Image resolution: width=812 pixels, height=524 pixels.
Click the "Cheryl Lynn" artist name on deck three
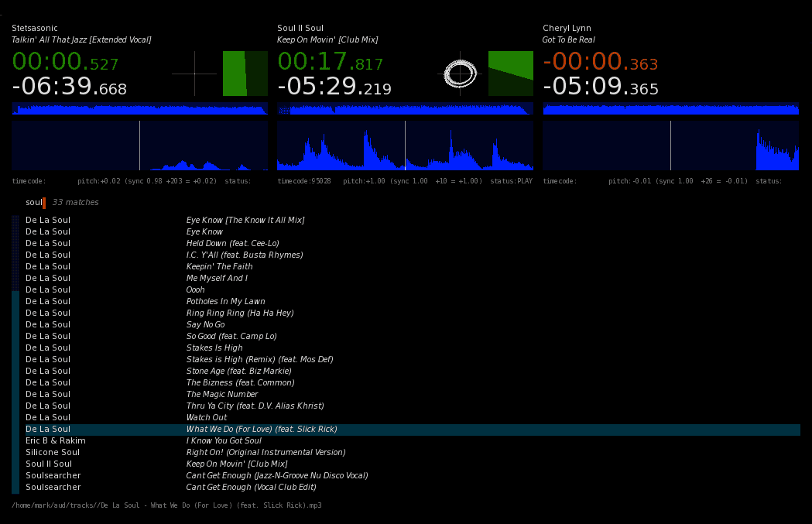click(567, 28)
